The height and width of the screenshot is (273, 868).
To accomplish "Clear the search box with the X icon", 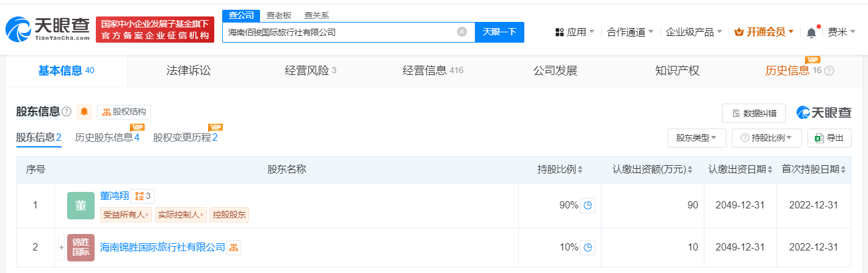I will [462, 32].
